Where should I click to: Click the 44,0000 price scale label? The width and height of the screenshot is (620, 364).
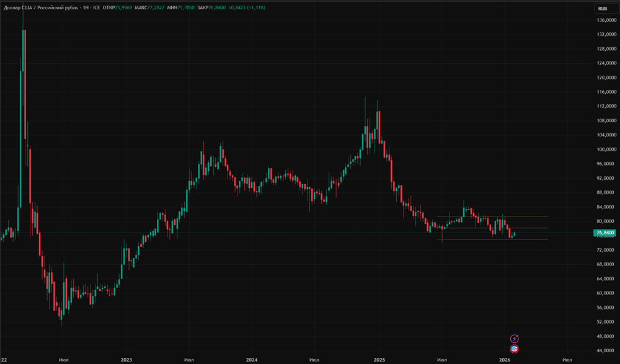pos(606,350)
